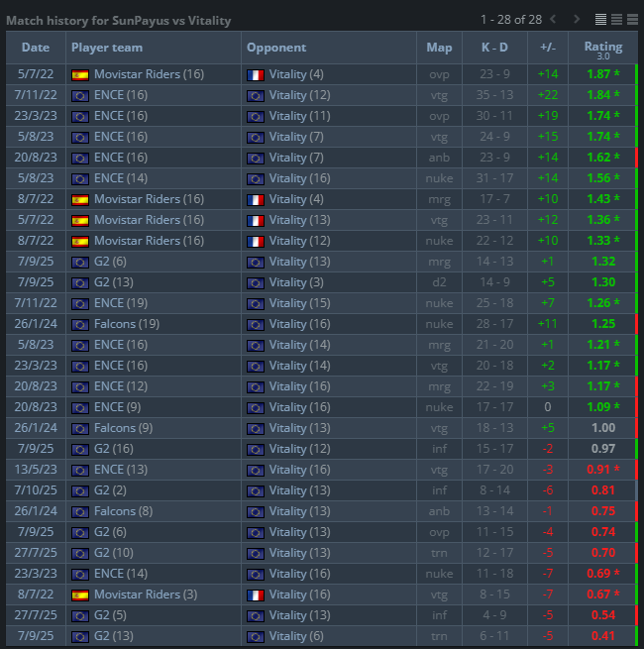644x649 pixels.
Task: Select K-D 11 - 15 cell
Action: click(x=494, y=532)
